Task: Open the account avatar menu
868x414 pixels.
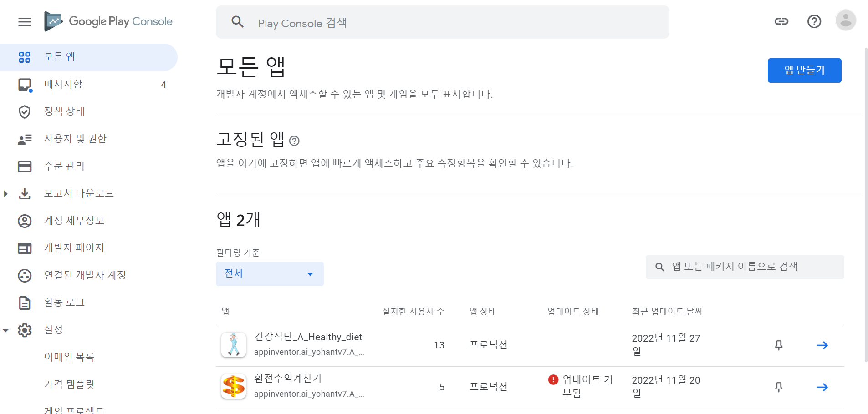Action: pyautogui.click(x=846, y=20)
